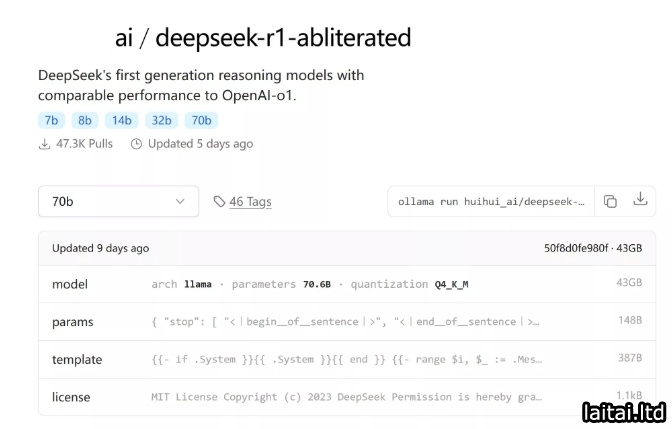Click the clock icon beside Updated 5 days ago
This screenshot has height=429, width=672.
pyautogui.click(x=135, y=144)
